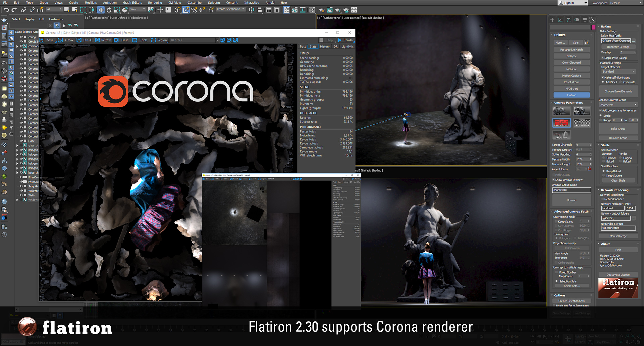Image resolution: width=644 pixels, height=346 pixels.
Task: Click the scene explorer filter funnel icon
Action: tap(57, 25)
